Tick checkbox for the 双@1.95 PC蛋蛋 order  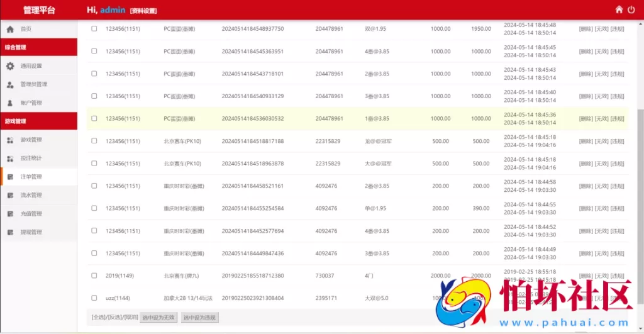coord(94,29)
